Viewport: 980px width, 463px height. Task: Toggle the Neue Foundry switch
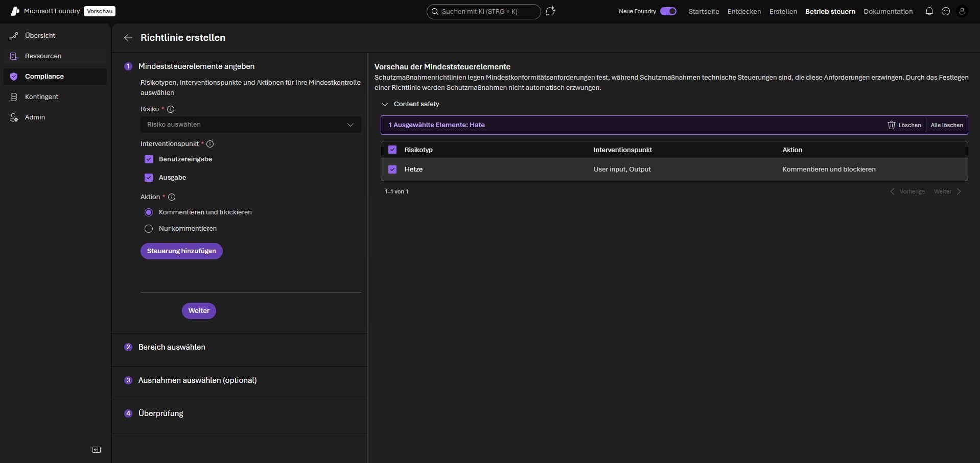click(668, 11)
